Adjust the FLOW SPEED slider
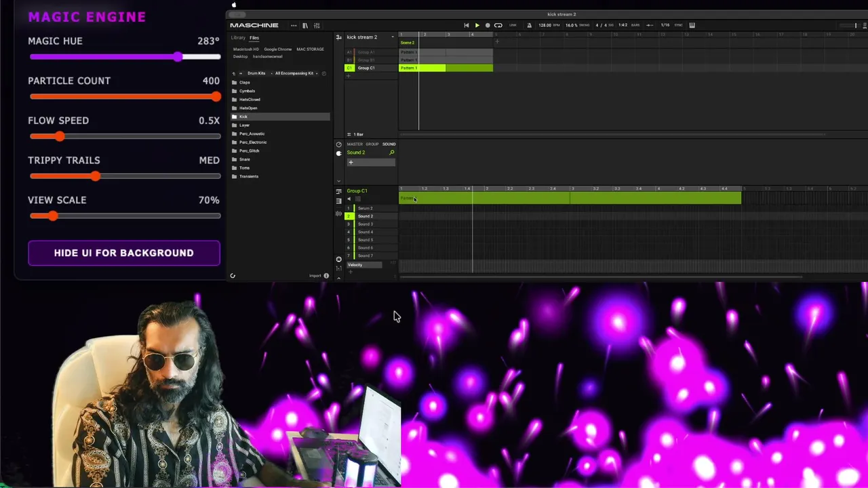The image size is (868, 488). click(125, 137)
